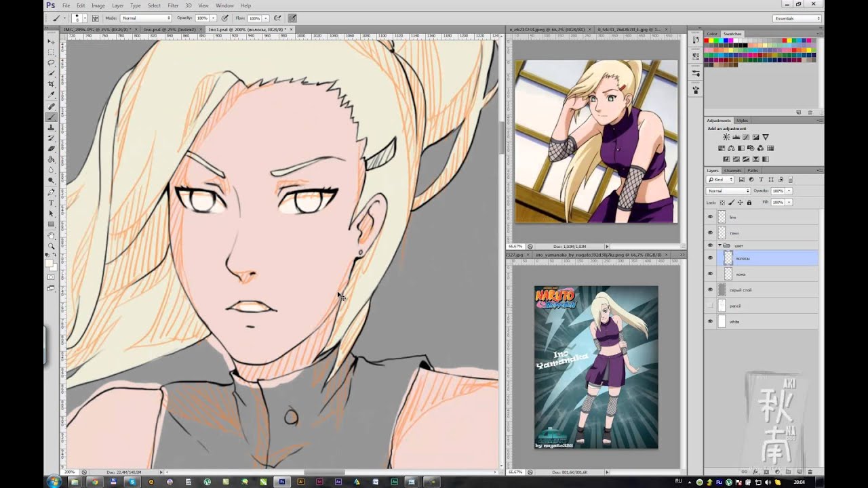This screenshot has width=868, height=488.
Task: Switch to the Styles tab
Action: point(743,121)
